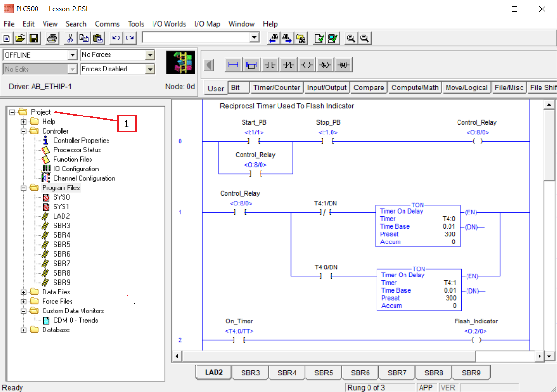The height and width of the screenshot is (392, 557).
Task: Switch to the Compare instruction tab
Action: click(368, 88)
